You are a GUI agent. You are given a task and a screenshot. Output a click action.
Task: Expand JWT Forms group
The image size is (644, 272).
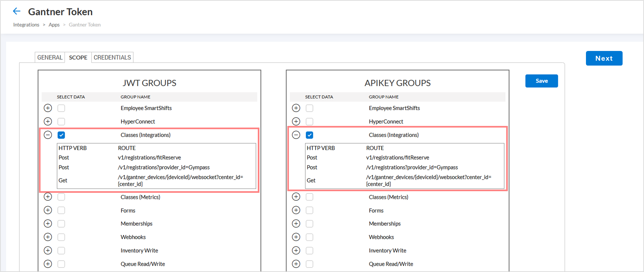(x=48, y=210)
